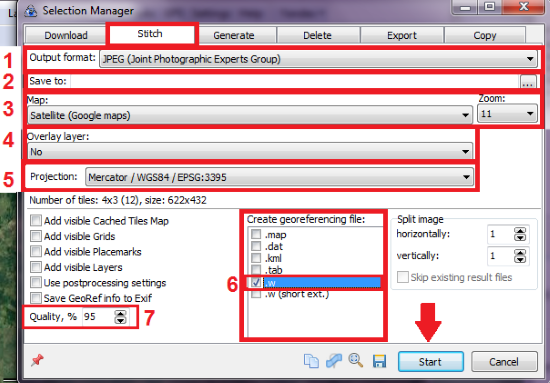This screenshot has width=550, height=383.
Task: Click the save floppy disk icon
Action: click(379, 361)
